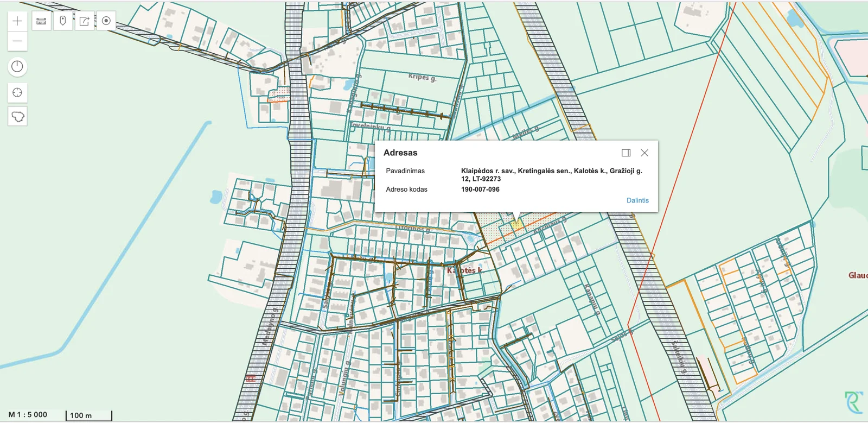Click the RC logo in corner
This screenshot has width=868, height=423.
(x=853, y=402)
